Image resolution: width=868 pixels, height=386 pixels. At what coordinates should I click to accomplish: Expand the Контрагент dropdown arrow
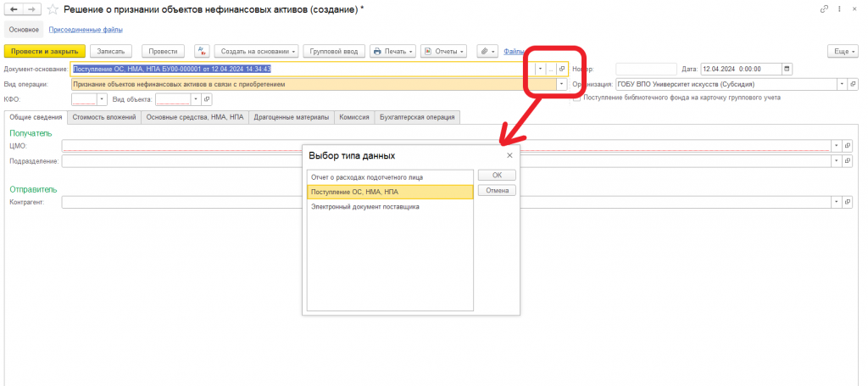tap(836, 202)
